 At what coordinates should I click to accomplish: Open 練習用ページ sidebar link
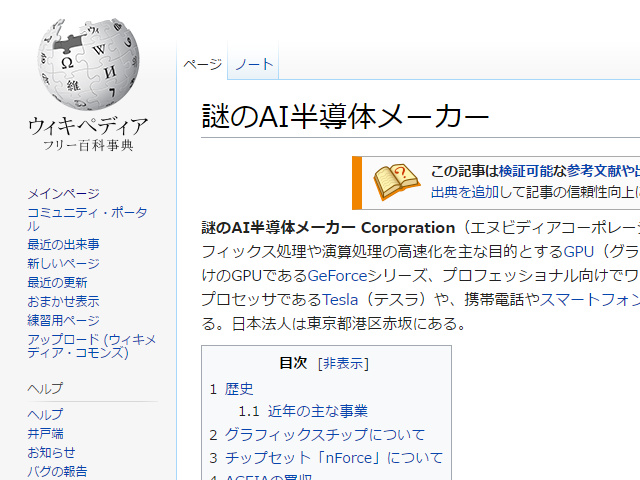63,320
